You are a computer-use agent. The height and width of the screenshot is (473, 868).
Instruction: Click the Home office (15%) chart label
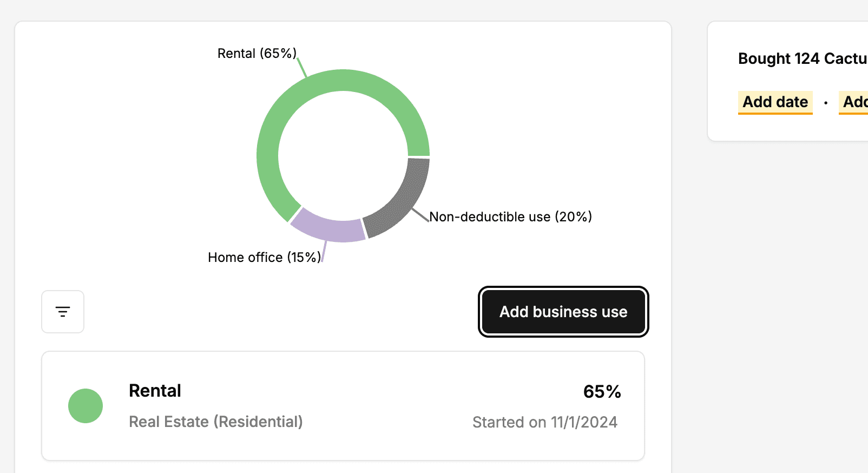[265, 257]
